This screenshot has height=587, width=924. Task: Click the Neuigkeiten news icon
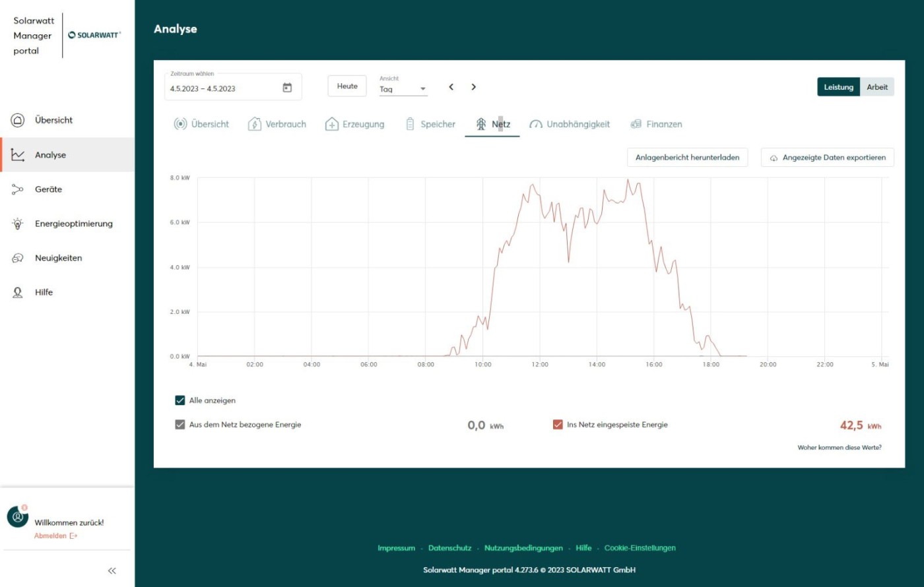tap(18, 258)
